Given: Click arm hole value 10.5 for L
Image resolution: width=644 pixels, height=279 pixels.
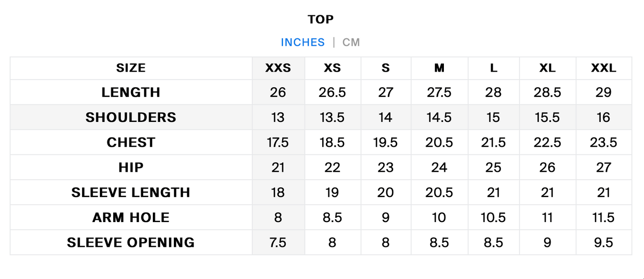Looking at the screenshot, I should click(493, 218).
